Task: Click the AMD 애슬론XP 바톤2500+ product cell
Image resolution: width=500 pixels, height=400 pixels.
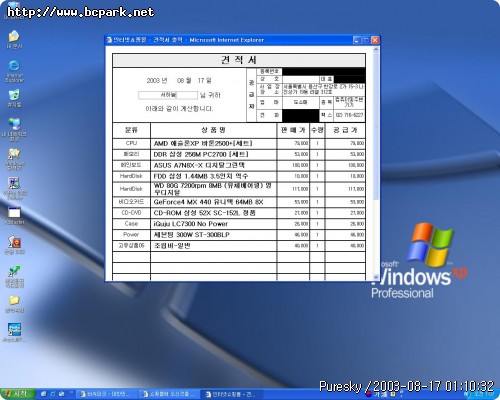Action: click(x=213, y=144)
